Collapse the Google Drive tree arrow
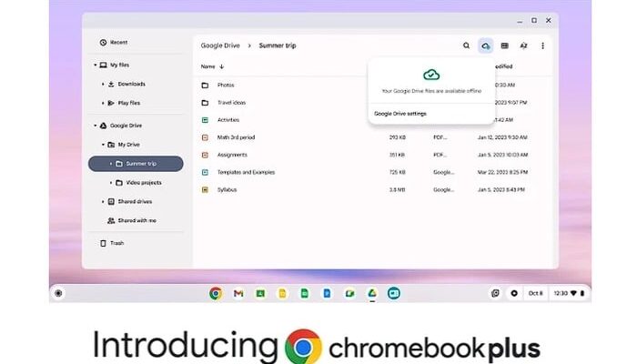Image resolution: width=637 pixels, height=364 pixels. [x=96, y=126]
